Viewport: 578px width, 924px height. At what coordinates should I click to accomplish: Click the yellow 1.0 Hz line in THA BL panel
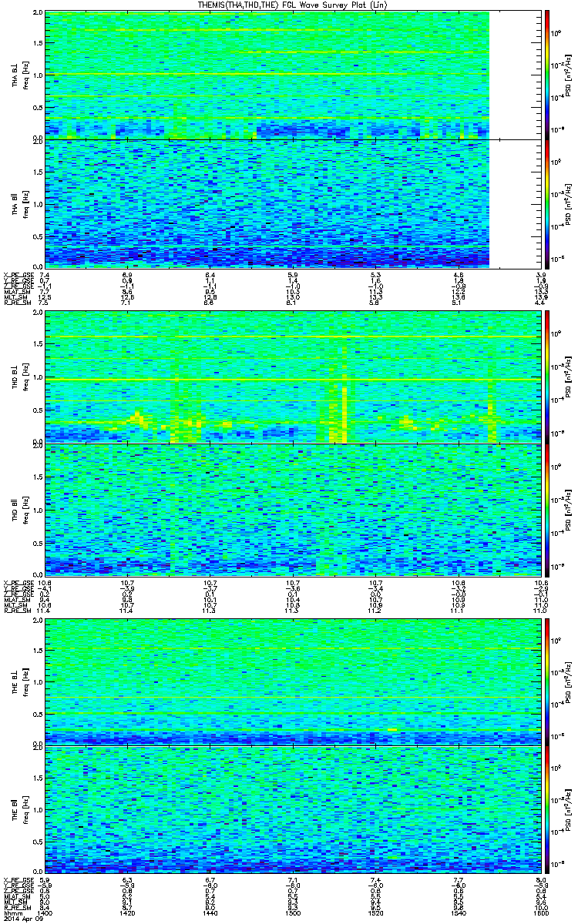pos(267,75)
